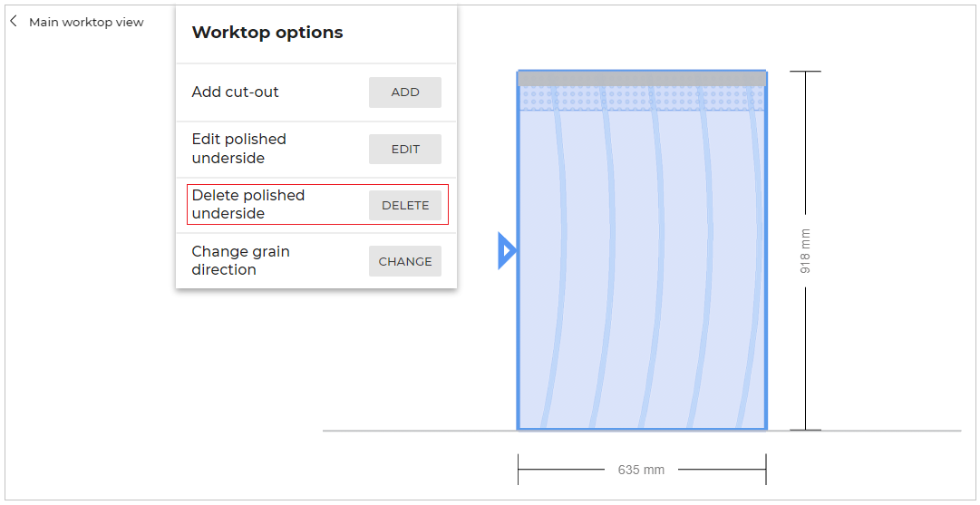
Task: Click the worktop's right blue edge
Action: point(766,263)
